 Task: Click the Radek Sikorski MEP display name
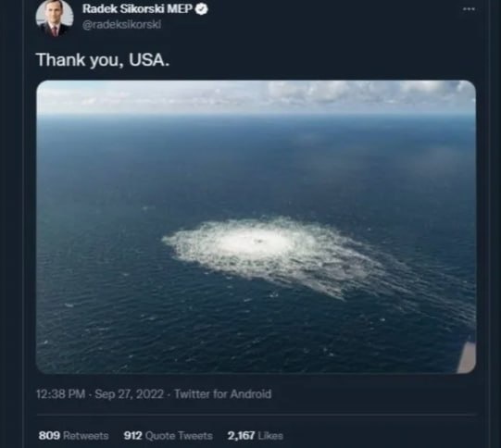click(x=138, y=9)
